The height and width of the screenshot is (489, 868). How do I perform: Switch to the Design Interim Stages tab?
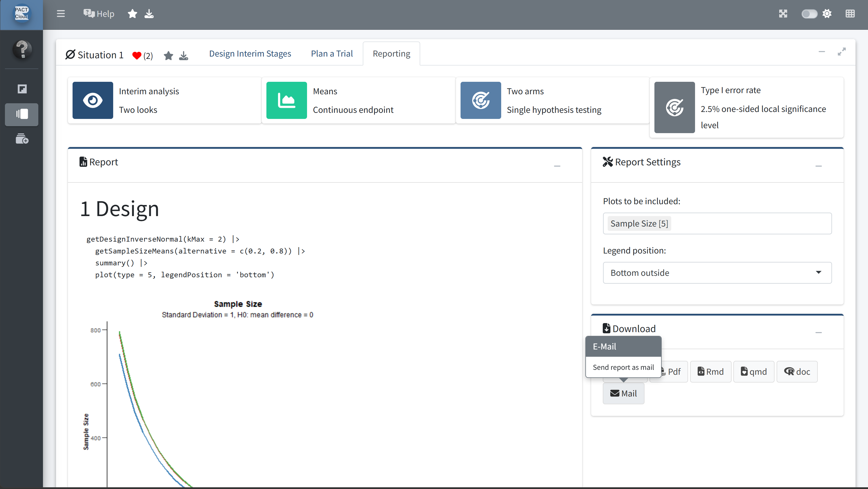pyautogui.click(x=250, y=54)
